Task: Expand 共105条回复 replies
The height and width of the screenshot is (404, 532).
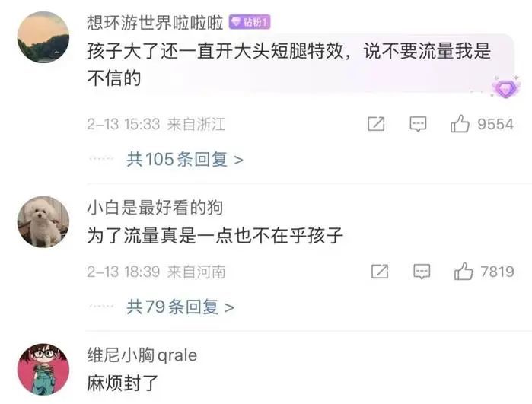Action: pyautogui.click(x=185, y=159)
